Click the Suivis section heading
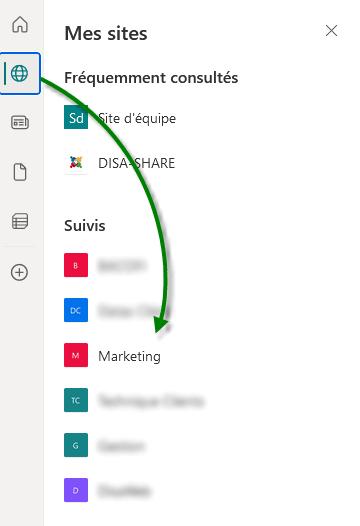Screen dimensions: 360x526 [85, 225]
